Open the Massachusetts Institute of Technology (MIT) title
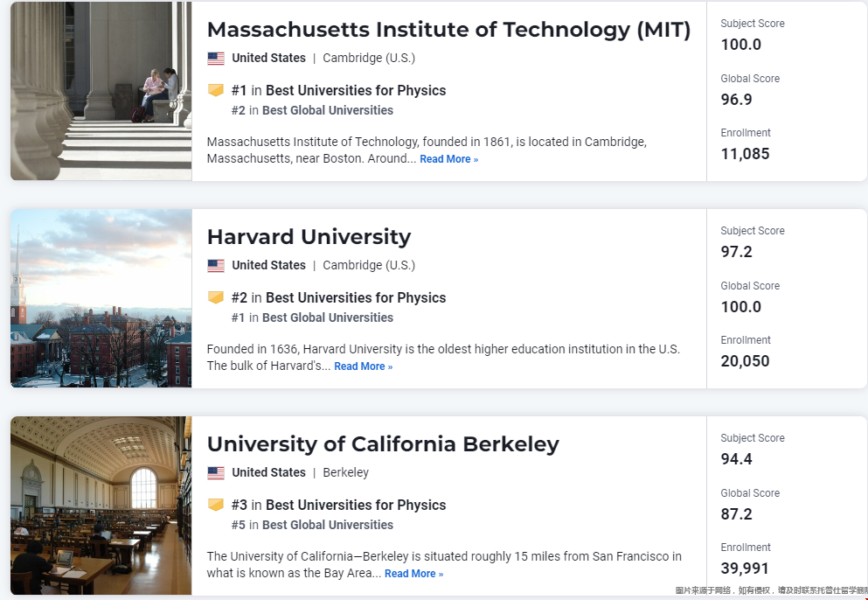Viewport: 868px width, 600px height. (x=449, y=30)
